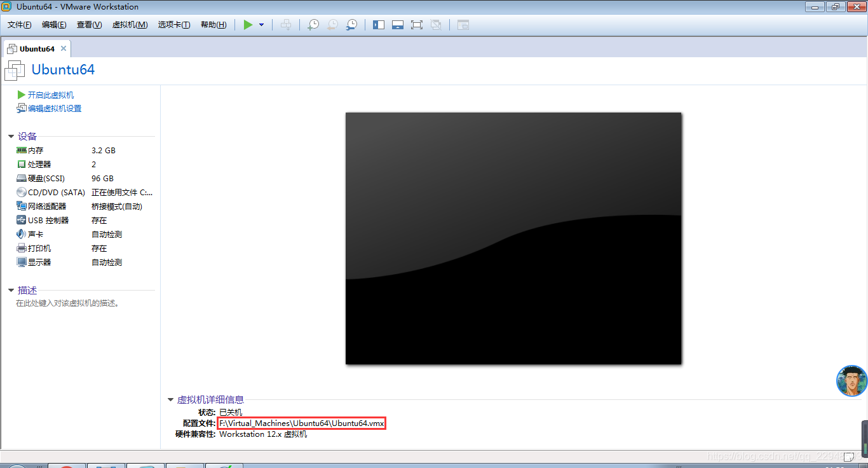Image resolution: width=868 pixels, height=468 pixels.
Task: Click the Send Ctrl+Alt+Del toolbar icon
Action: click(287, 25)
